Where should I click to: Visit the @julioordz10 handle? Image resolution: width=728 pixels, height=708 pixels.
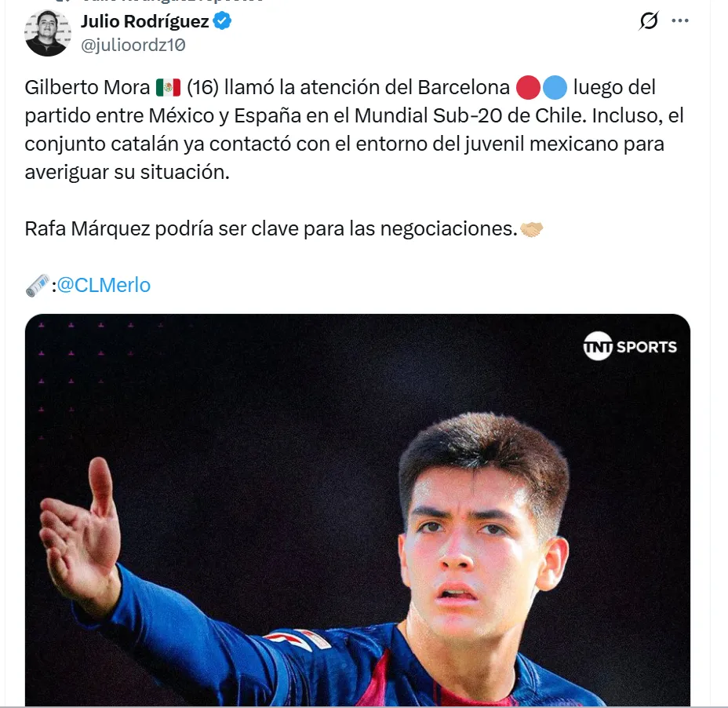coord(133,45)
